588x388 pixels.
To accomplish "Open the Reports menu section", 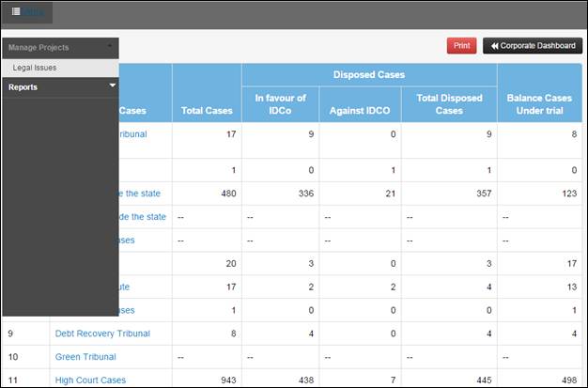I will tap(60, 87).
